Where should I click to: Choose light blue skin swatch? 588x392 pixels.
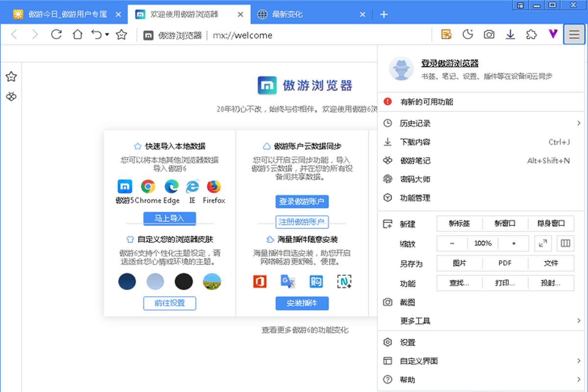155,282
